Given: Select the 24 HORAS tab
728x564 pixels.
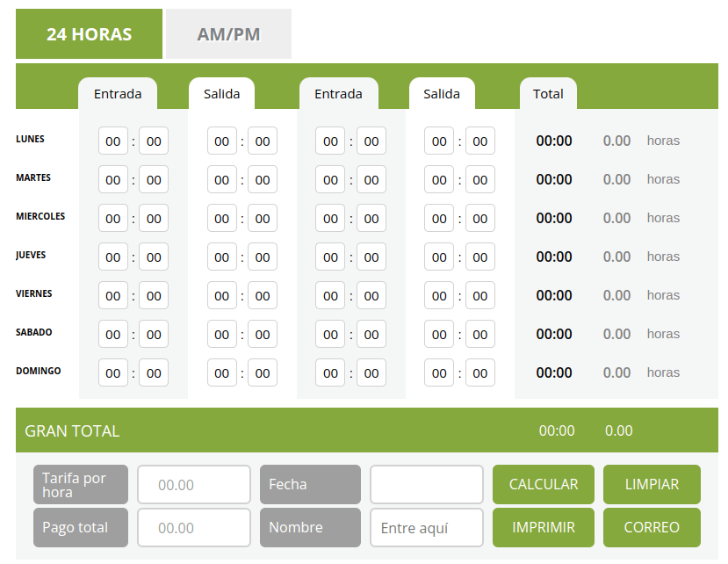Looking at the screenshot, I should pyautogui.click(x=89, y=33).
